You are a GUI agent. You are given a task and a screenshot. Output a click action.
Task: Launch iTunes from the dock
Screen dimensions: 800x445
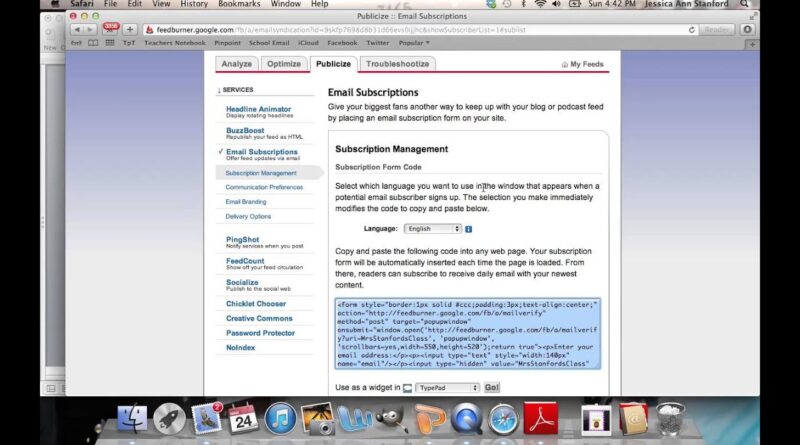pyautogui.click(x=280, y=418)
